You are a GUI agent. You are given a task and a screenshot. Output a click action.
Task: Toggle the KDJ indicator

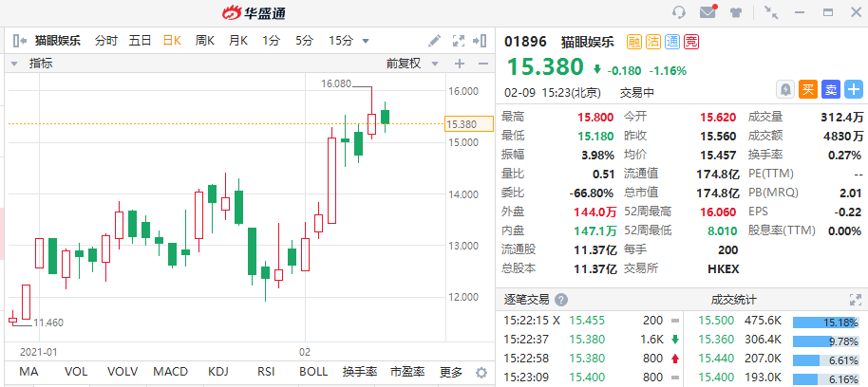pyautogui.click(x=218, y=372)
